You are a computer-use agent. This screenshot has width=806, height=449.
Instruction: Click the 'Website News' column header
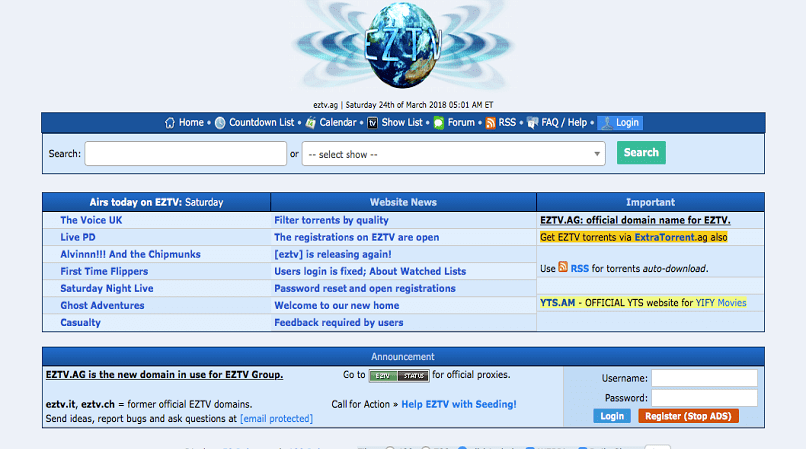pos(403,202)
